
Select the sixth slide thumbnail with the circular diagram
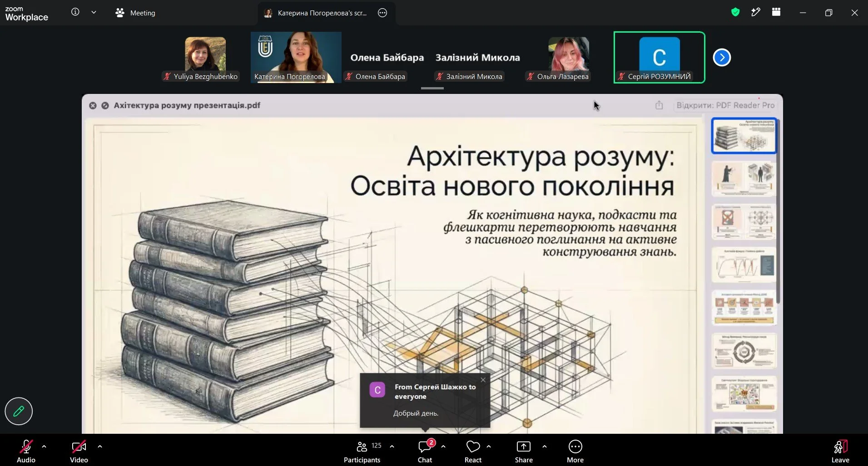(x=744, y=351)
